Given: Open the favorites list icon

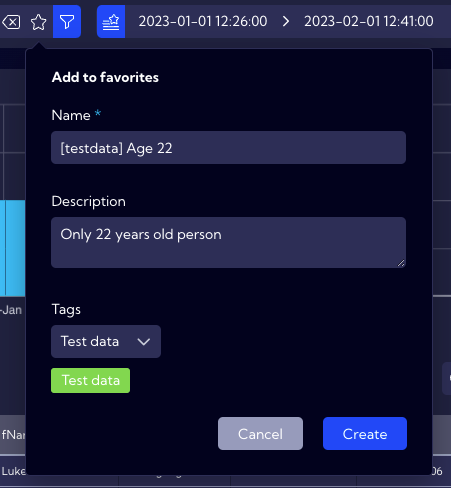Looking at the screenshot, I should pyautogui.click(x=111, y=22).
